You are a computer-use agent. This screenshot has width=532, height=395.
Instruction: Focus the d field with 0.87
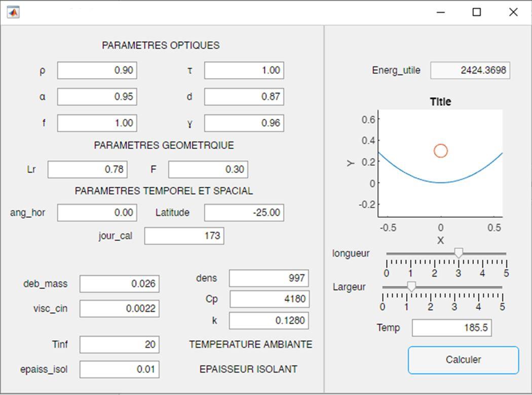(x=244, y=96)
